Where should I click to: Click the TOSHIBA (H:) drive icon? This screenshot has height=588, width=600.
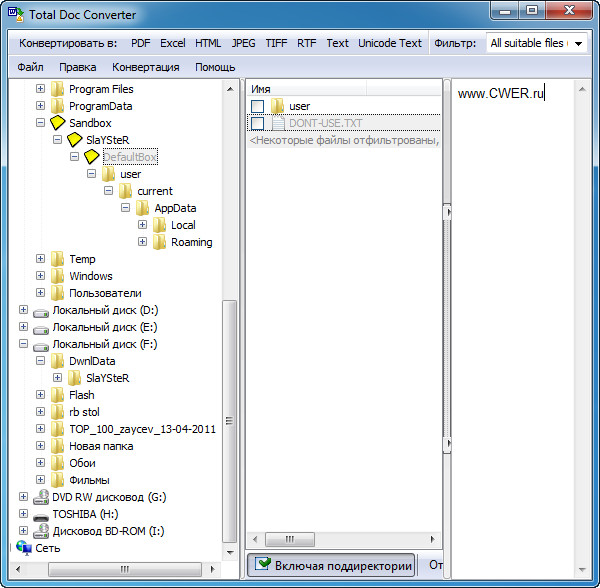click(x=41, y=514)
